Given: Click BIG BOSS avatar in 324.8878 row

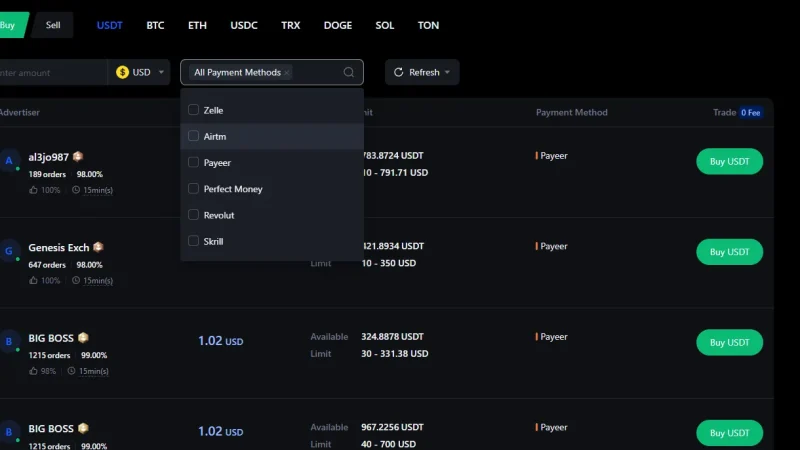Looking at the screenshot, I should coord(9,341).
